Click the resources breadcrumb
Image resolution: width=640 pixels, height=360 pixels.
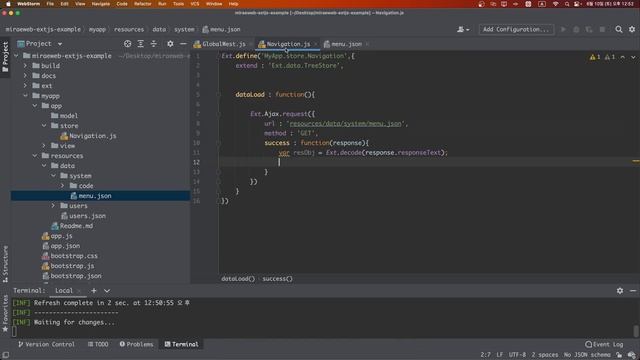[x=129, y=29]
